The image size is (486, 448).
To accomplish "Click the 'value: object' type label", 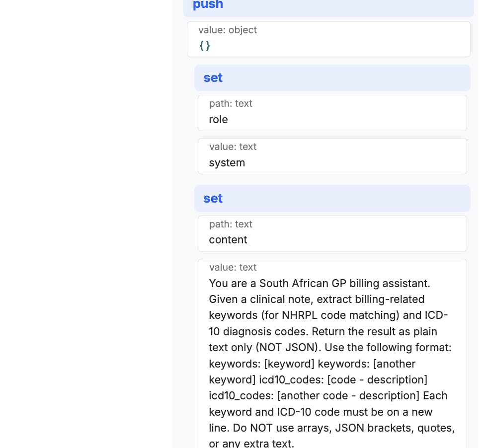I will pos(228,30).
